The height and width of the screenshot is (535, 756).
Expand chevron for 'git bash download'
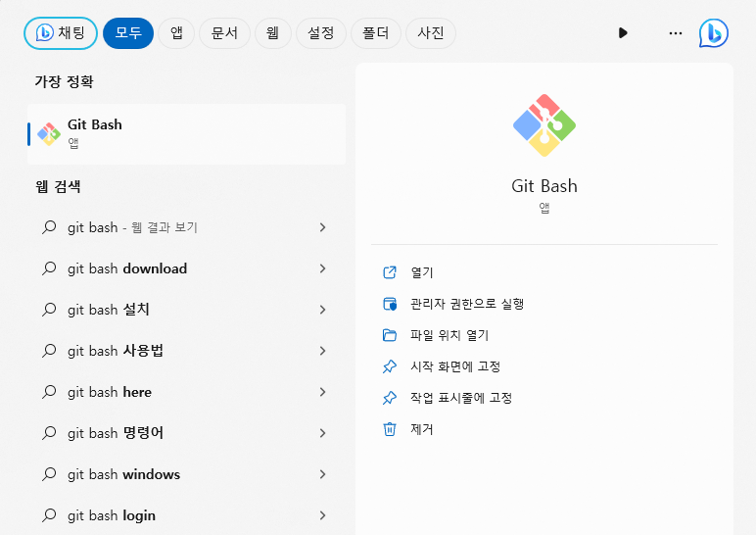click(x=322, y=268)
